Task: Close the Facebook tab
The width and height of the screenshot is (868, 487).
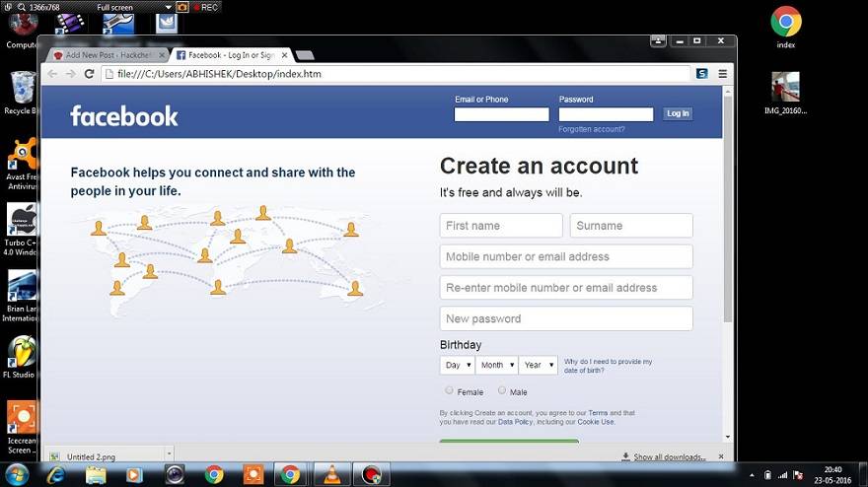Action: 284,55
